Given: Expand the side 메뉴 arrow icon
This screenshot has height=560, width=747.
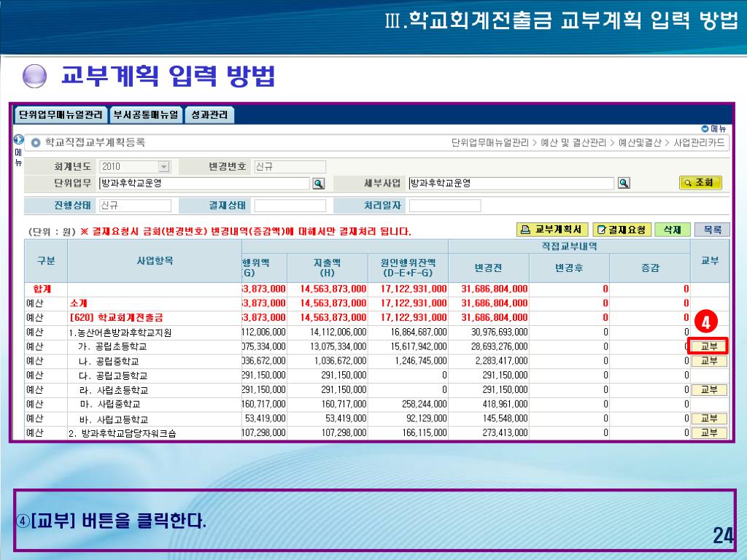Looking at the screenshot, I should point(18,139).
